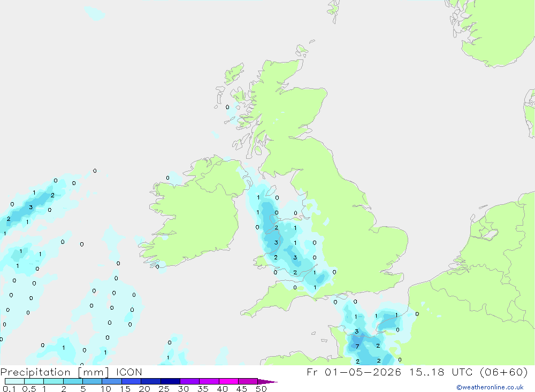Click the "0" value beside the Scottish Hebrides
The image size is (535, 392).
(227, 107)
